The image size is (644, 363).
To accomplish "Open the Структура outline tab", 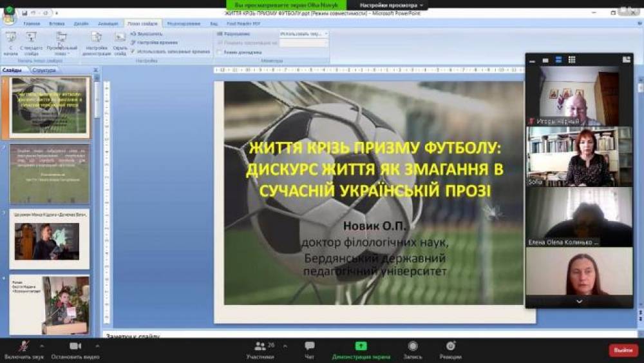I will point(44,70).
